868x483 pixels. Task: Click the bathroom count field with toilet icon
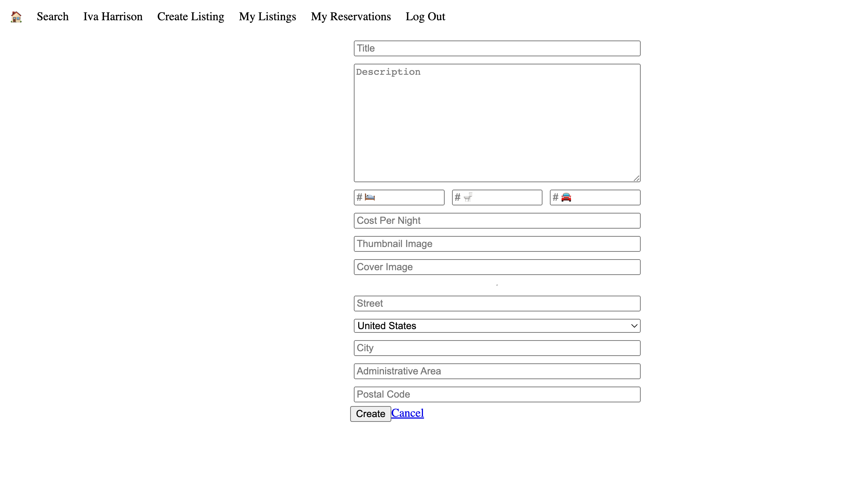497,197
